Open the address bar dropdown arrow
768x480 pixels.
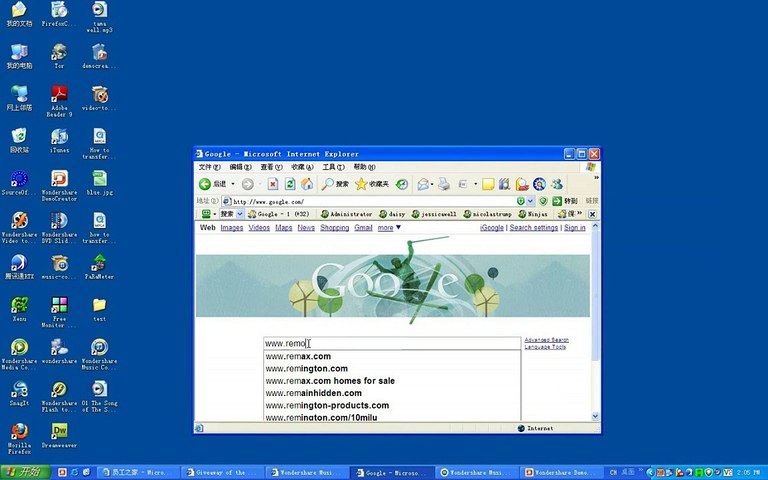[x=530, y=201]
